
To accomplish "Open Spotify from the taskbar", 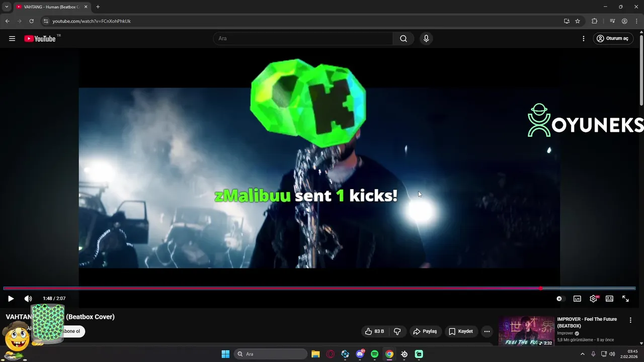I will [x=375, y=354].
